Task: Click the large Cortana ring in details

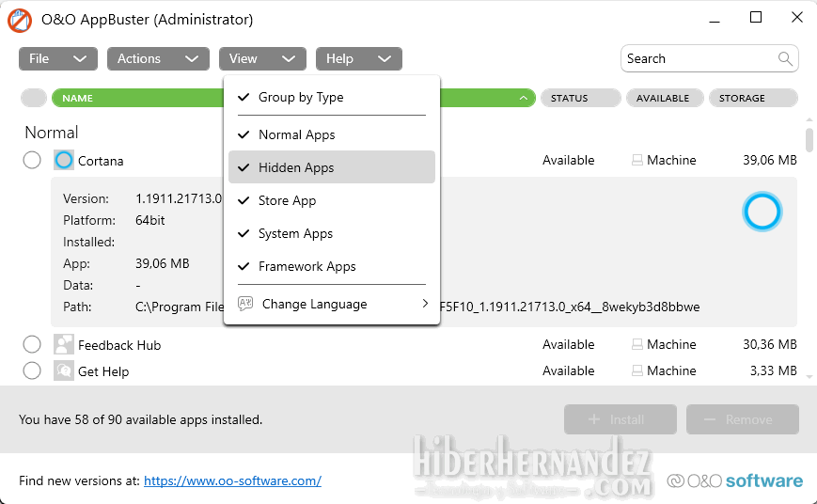Action: [762, 212]
